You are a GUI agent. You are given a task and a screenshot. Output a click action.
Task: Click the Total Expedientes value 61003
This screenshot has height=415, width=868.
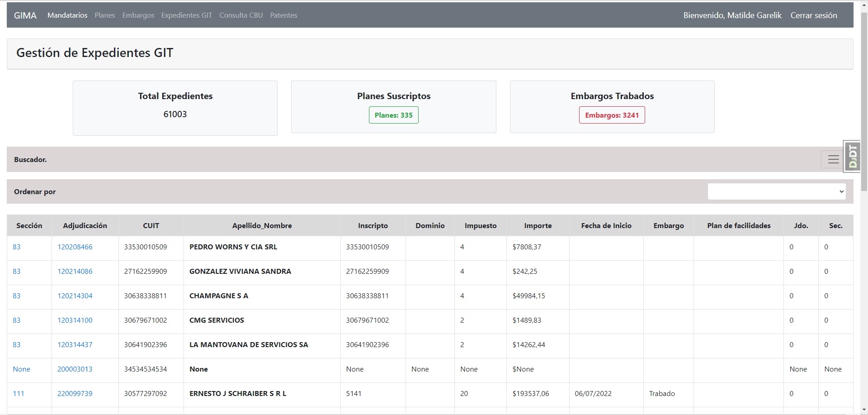(x=175, y=114)
